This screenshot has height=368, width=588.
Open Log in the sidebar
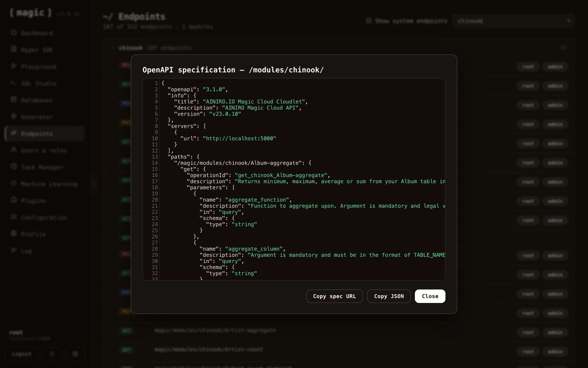tap(45, 251)
